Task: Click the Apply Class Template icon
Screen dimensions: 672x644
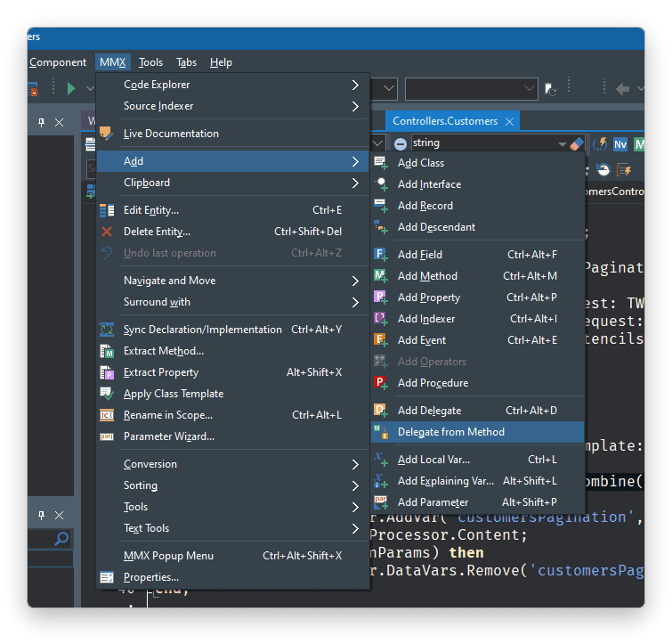Action: tap(107, 394)
